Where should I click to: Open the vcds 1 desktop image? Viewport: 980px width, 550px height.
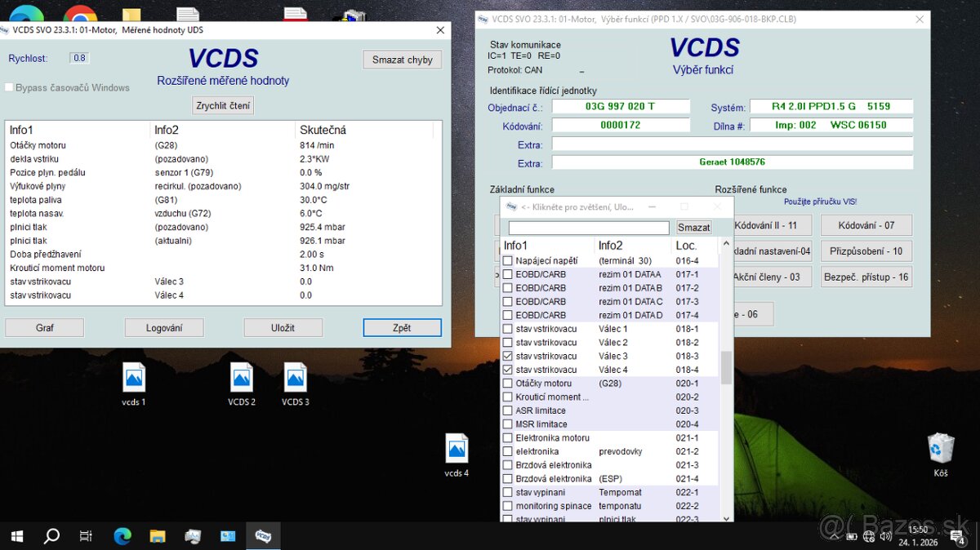click(133, 378)
